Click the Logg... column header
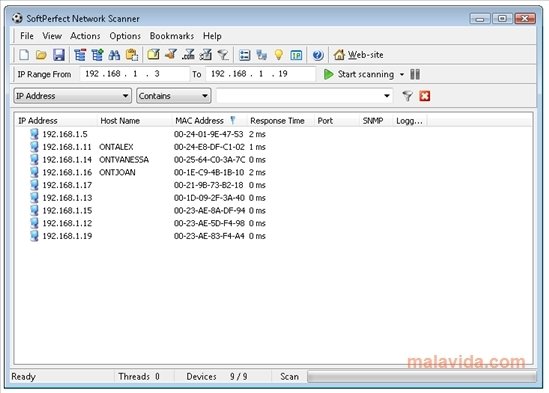The image size is (549, 393). point(410,120)
